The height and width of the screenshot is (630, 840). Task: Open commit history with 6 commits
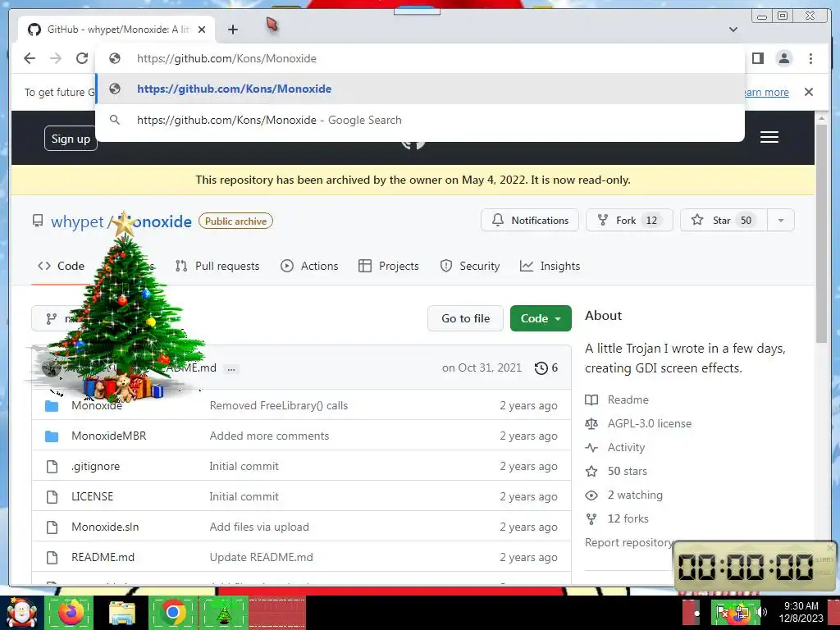pyautogui.click(x=546, y=368)
